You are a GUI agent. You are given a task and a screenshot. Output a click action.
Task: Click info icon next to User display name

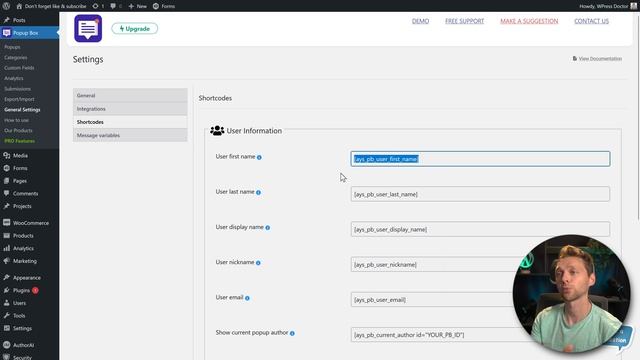point(268,228)
